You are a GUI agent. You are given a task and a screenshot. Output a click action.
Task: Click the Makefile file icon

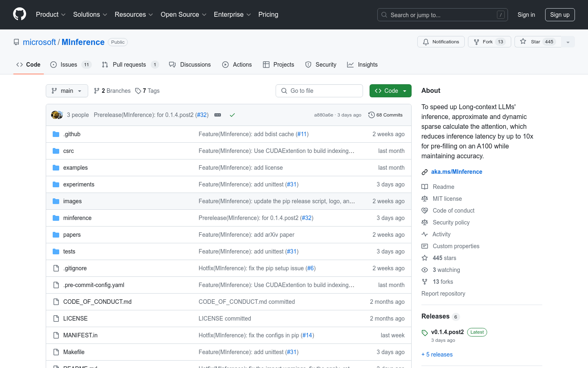click(x=56, y=352)
